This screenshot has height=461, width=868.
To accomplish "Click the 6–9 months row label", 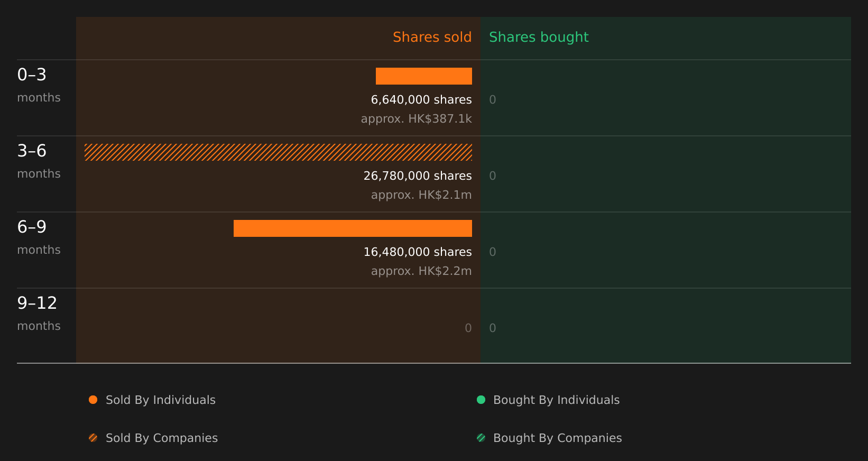I will point(39,237).
